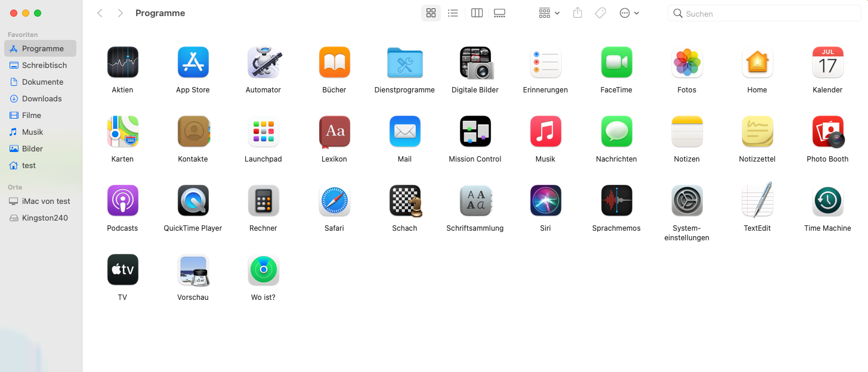Open Bilder in the sidebar
The image size is (868, 372).
click(40, 148)
